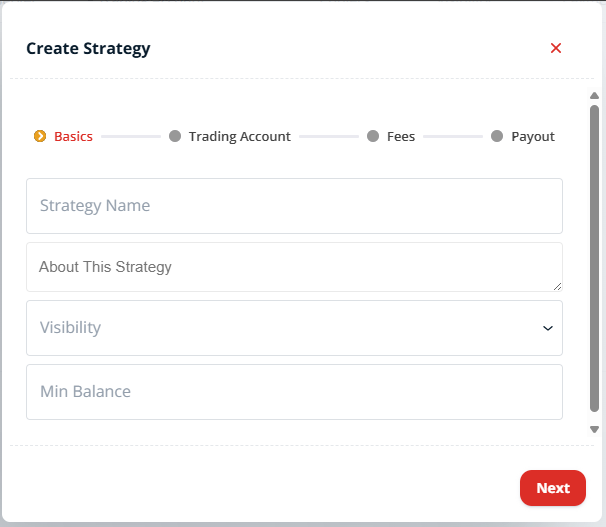The width and height of the screenshot is (606, 527).
Task: Go to the Payout step label
Action: pyautogui.click(x=533, y=137)
